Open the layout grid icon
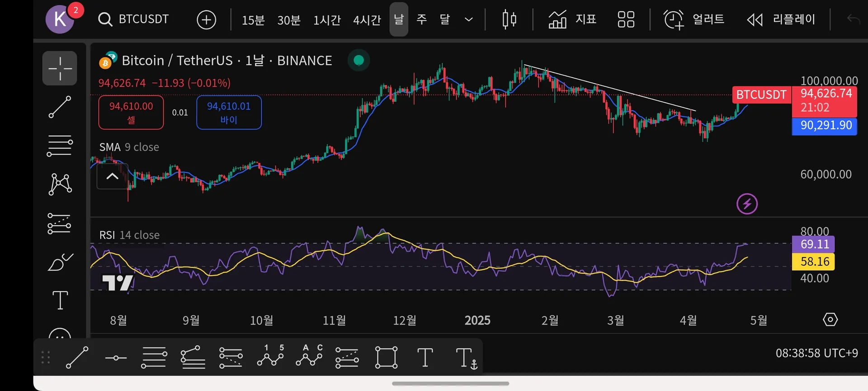Image resolution: width=868 pixels, height=391 pixels. click(626, 19)
